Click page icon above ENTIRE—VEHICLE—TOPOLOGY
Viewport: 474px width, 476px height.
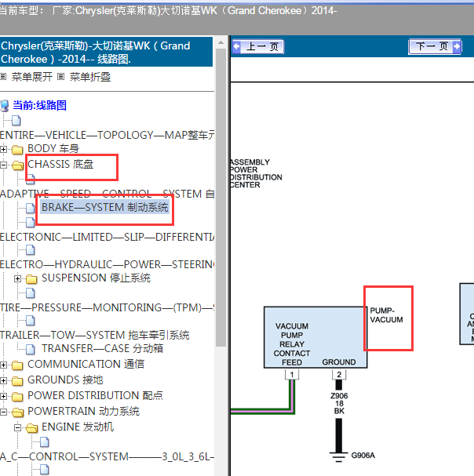[16, 121]
